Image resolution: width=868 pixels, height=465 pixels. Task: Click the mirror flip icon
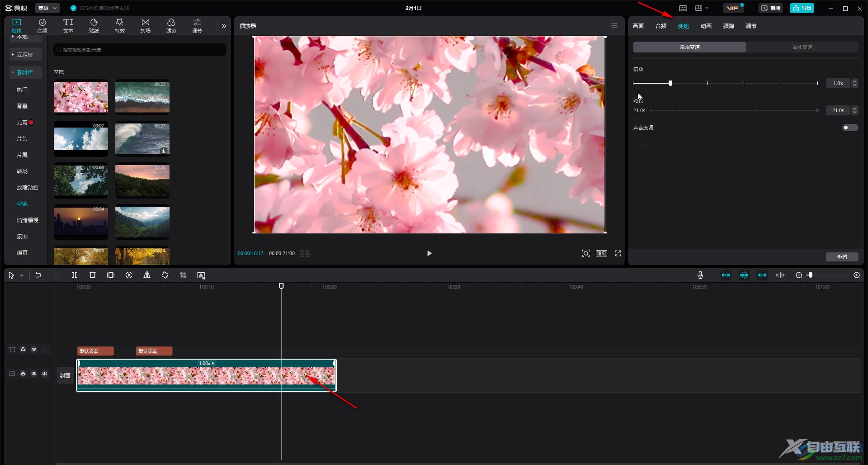click(147, 275)
